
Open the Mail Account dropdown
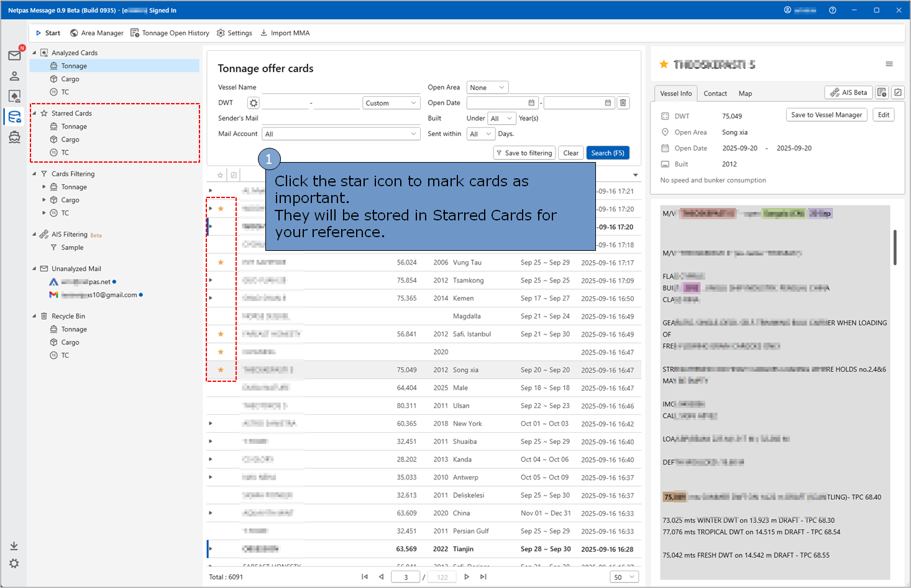[x=341, y=134]
